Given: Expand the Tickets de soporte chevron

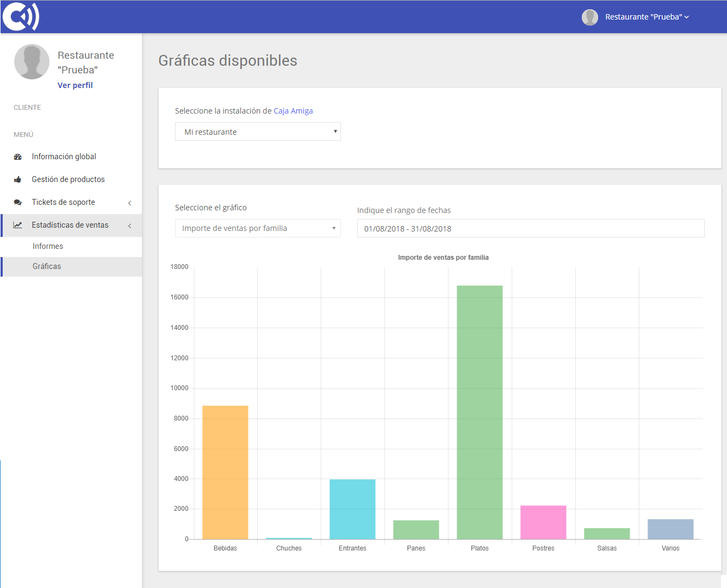Looking at the screenshot, I should (129, 203).
